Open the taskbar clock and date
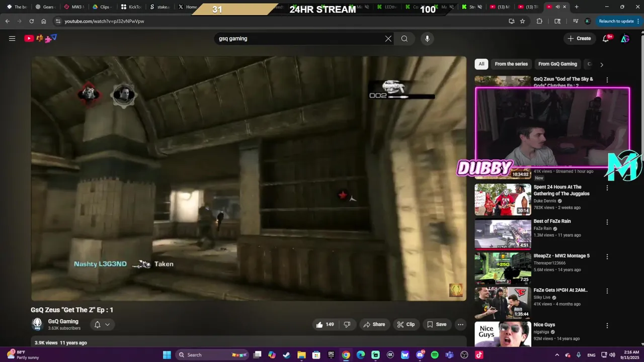Viewport: 644px width, 362px height. 631,355
